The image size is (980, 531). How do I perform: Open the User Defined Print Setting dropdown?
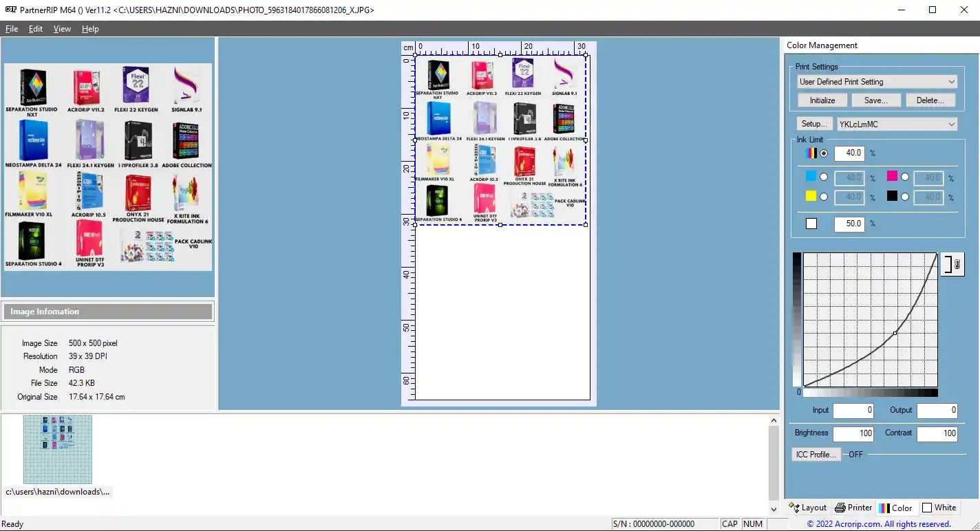click(x=952, y=81)
